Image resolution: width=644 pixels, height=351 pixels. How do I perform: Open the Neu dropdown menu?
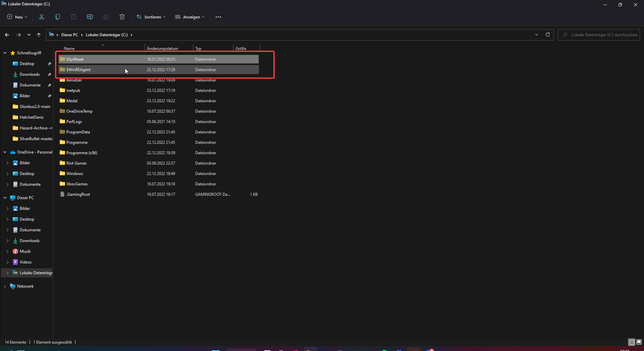(x=17, y=17)
